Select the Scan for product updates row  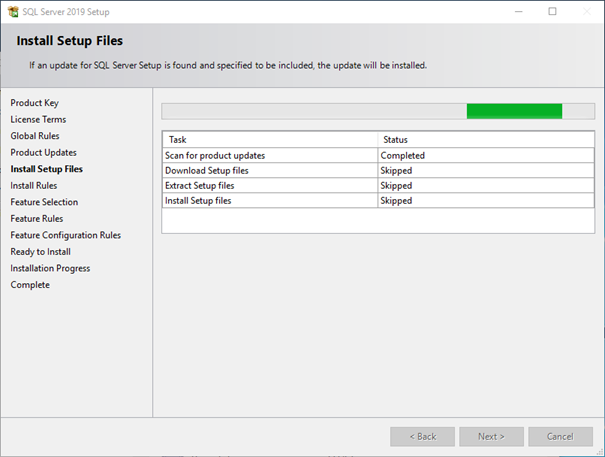tap(378, 156)
